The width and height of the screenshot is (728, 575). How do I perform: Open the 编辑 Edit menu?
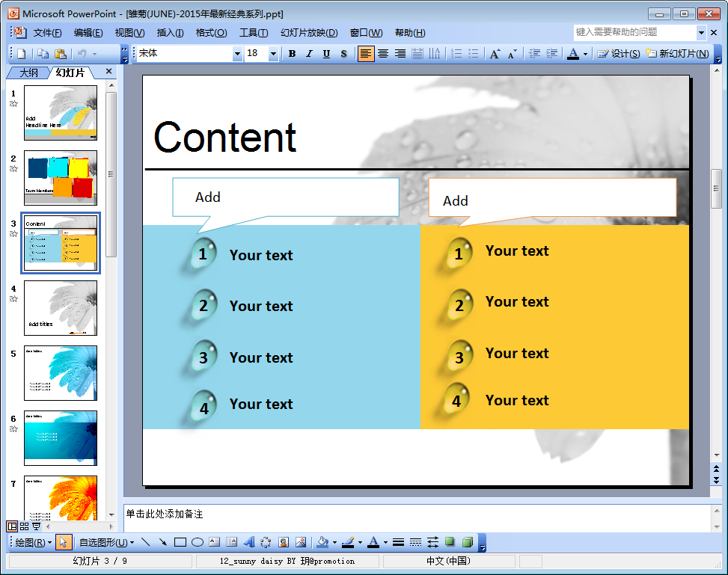[88, 33]
